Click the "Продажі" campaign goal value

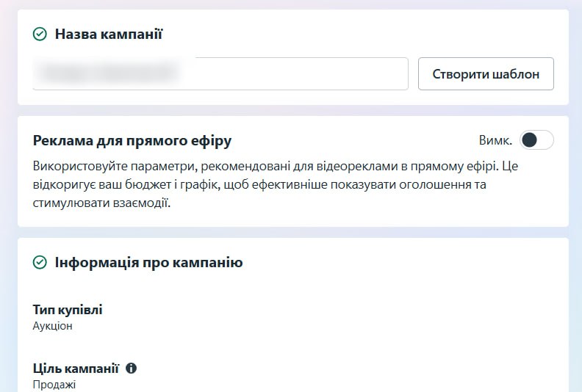pyautogui.click(x=54, y=385)
